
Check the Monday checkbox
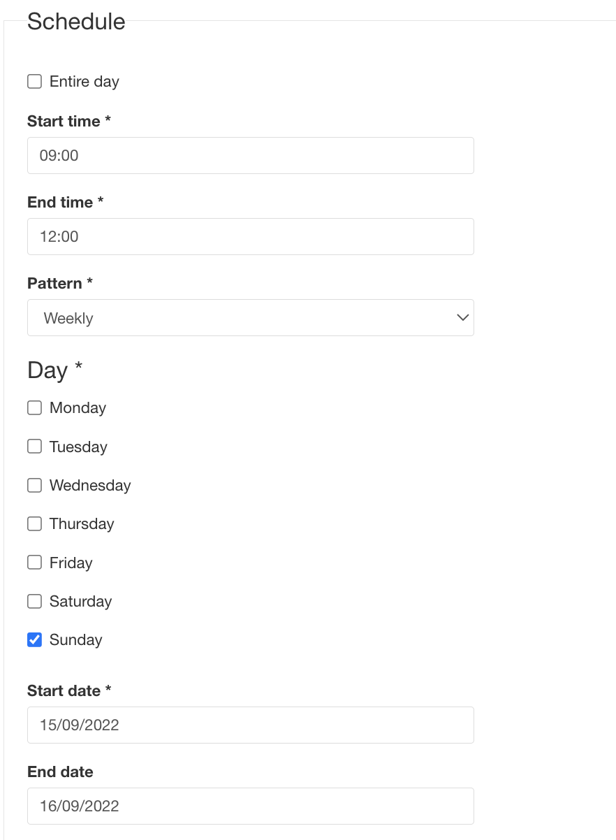(34, 408)
